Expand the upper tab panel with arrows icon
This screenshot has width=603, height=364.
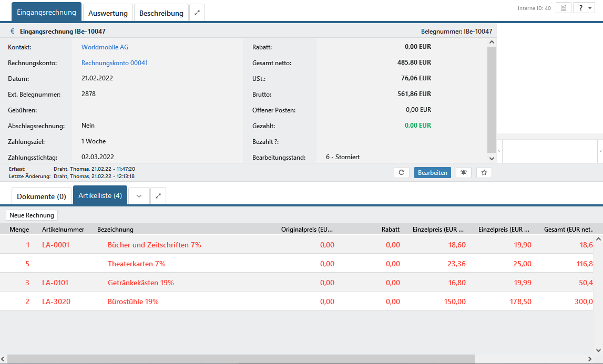click(197, 13)
